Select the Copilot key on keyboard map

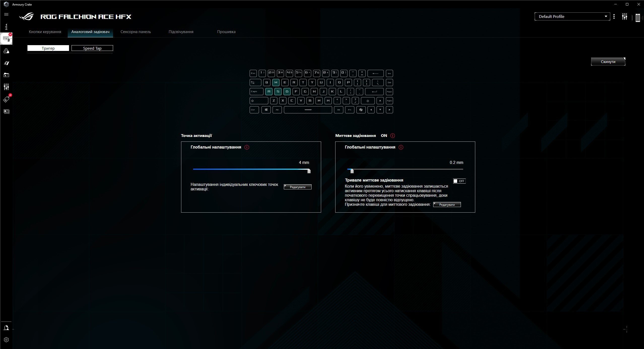click(x=361, y=110)
